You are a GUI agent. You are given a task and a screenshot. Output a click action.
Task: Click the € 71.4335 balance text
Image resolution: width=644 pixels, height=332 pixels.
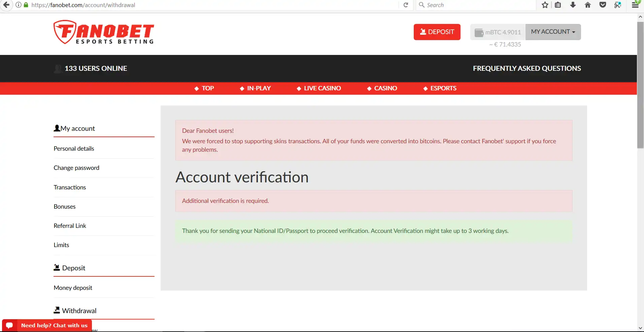[x=505, y=44]
